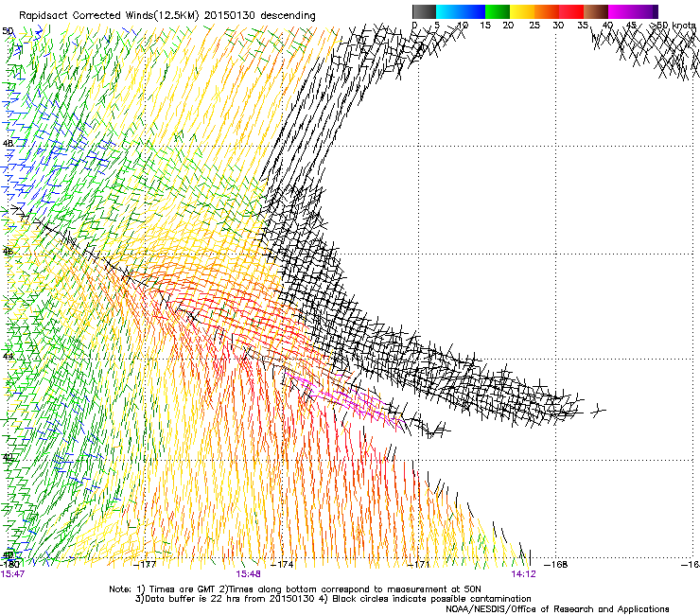
Task: Click the longitude label '-177' on bottom axis
Action: click(146, 565)
